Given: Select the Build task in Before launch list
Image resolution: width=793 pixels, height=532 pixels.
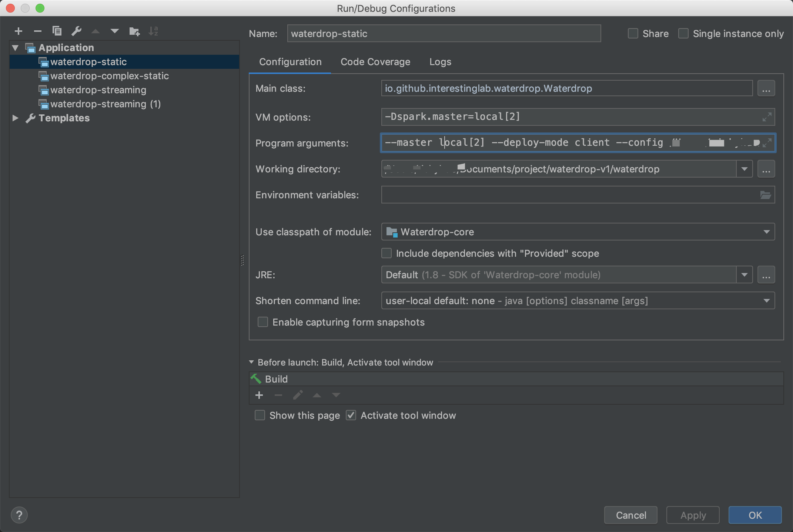Looking at the screenshot, I should (516, 379).
